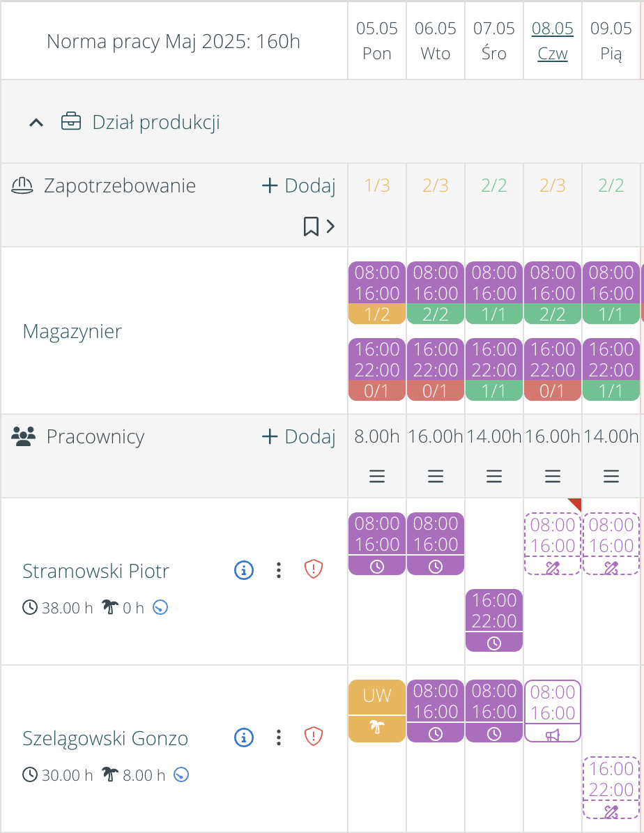Click the info icon next to Stramowski Piotr
The width and height of the screenshot is (644, 833).
(x=243, y=570)
